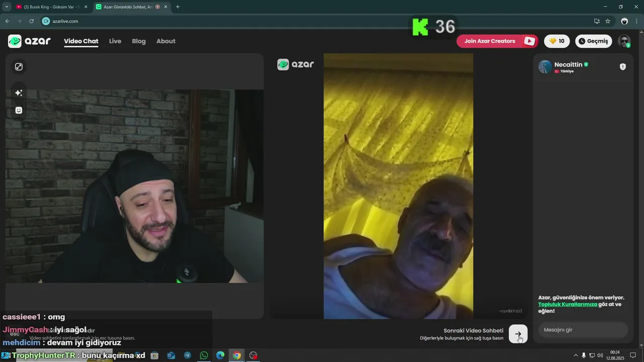Open Microsoft Edge from the taskbar
The width and height of the screenshot is (644, 362).
(220, 355)
